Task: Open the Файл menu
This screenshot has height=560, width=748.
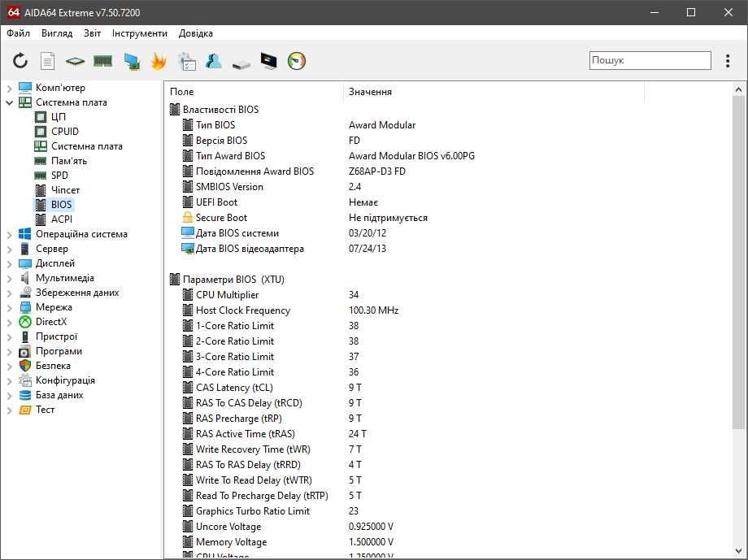Action: [x=18, y=33]
